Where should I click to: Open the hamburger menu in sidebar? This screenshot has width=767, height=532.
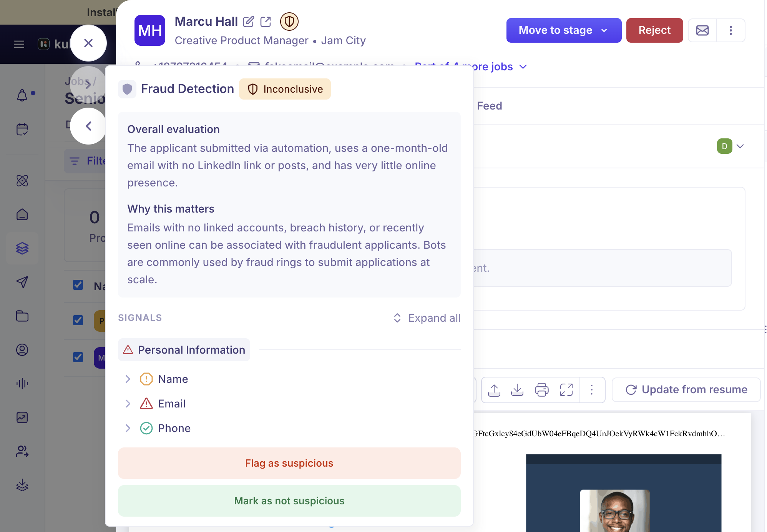[19, 44]
